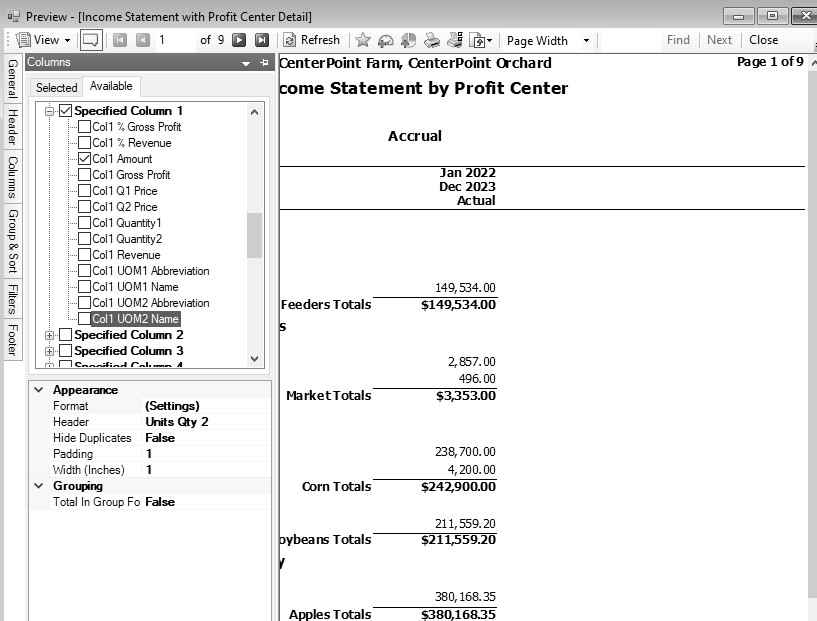Switch to the Selected tab
The height and width of the screenshot is (621, 817).
coord(57,88)
